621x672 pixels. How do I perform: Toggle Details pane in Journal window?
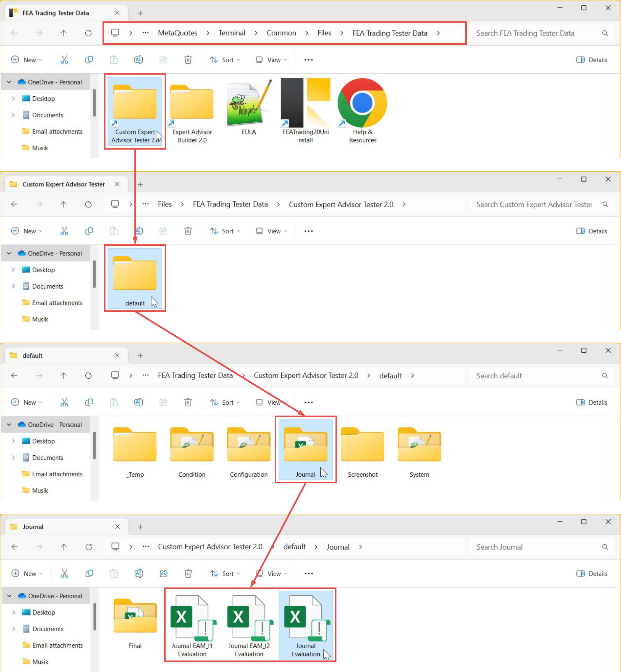[592, 573]
